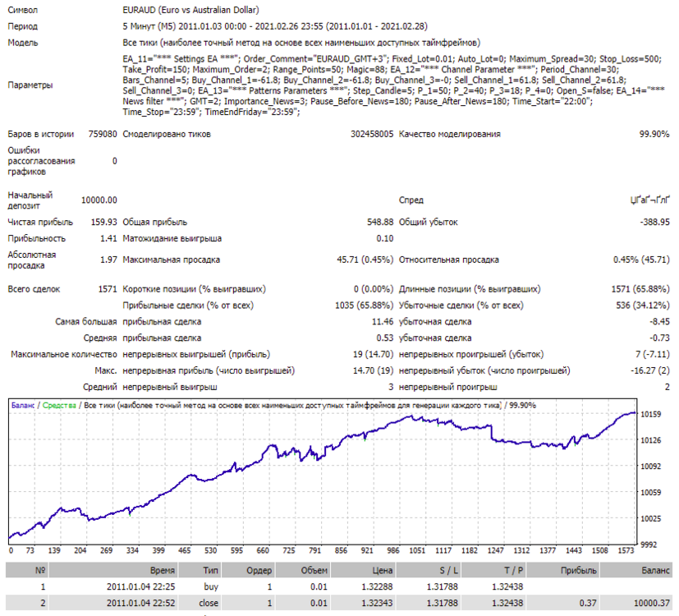Select the buy type cell in row 1

(211, 587)
